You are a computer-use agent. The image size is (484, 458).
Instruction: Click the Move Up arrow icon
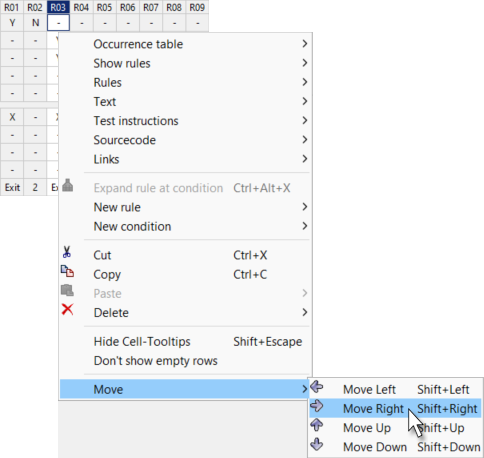pos(317,425)
